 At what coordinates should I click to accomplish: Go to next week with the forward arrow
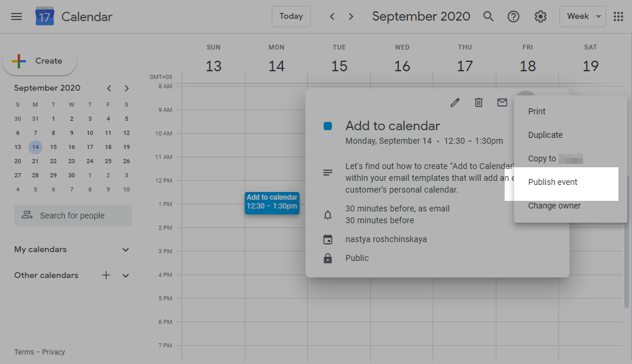[x=351, y=16]
